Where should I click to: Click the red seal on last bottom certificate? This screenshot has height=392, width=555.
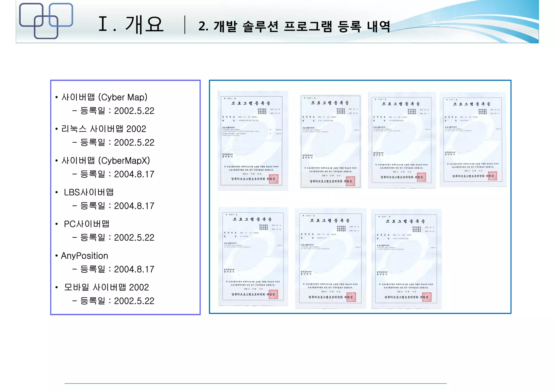tap(427, 297)
